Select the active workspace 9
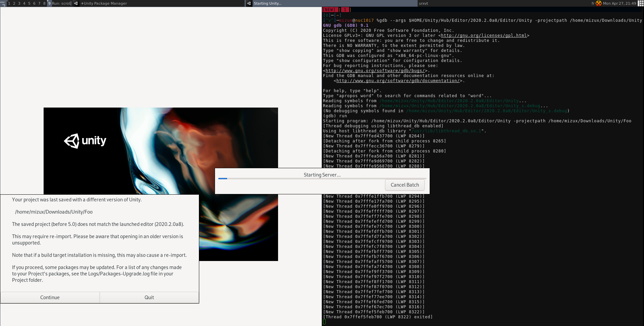The height and width of the screenshot is (326, 644). [x=49, y=3]
